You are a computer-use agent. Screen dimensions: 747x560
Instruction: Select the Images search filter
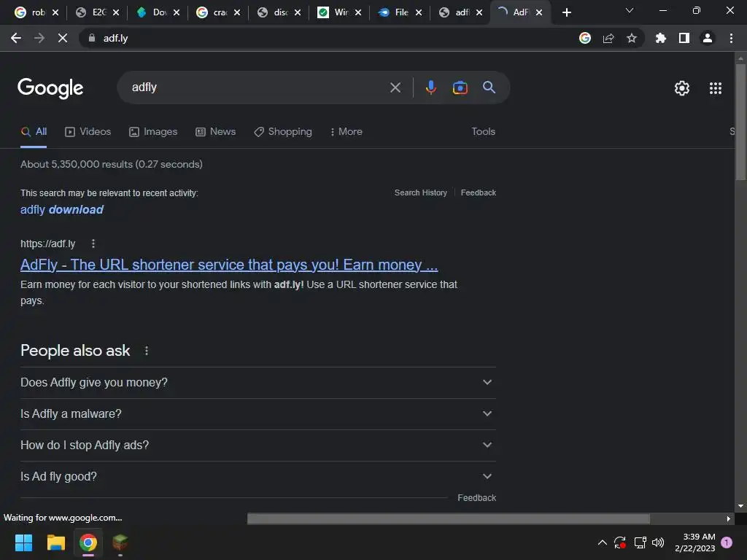tap(153, 132)
